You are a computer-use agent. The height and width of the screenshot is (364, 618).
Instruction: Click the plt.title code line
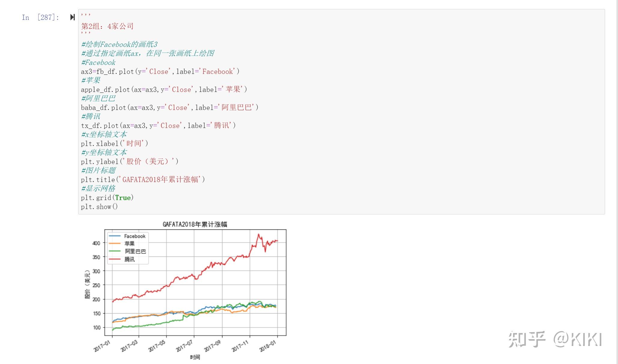[x=143, y=180]
